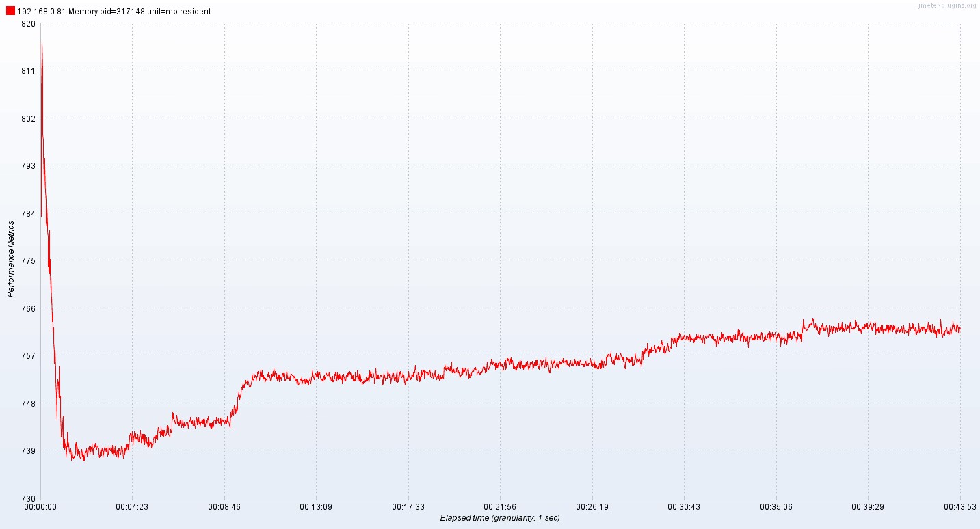Click the 766 value on the Y axis
This screenshot has width=980, height=529.
(27, 307)
